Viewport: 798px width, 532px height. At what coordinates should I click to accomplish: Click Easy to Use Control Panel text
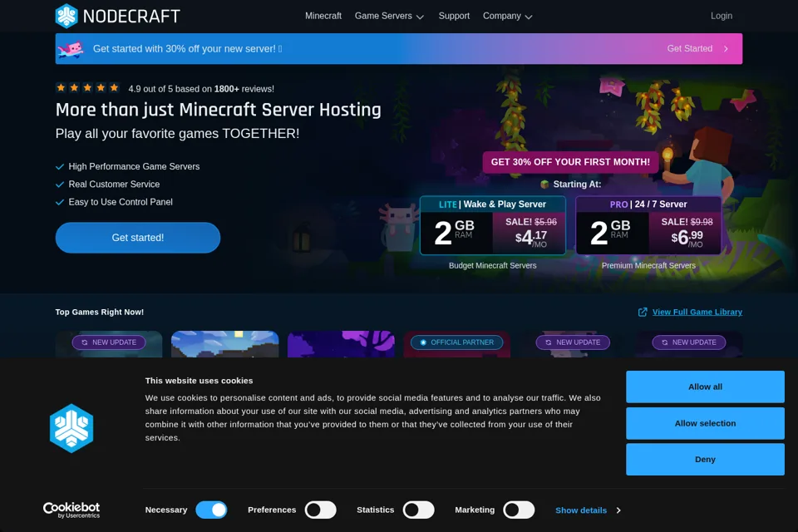[121, 202]
